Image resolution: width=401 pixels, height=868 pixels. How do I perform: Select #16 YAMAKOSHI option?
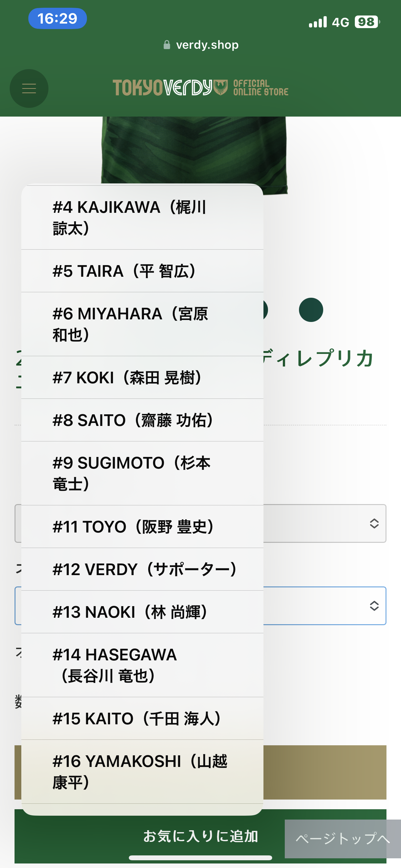click(x=142, y=772)
